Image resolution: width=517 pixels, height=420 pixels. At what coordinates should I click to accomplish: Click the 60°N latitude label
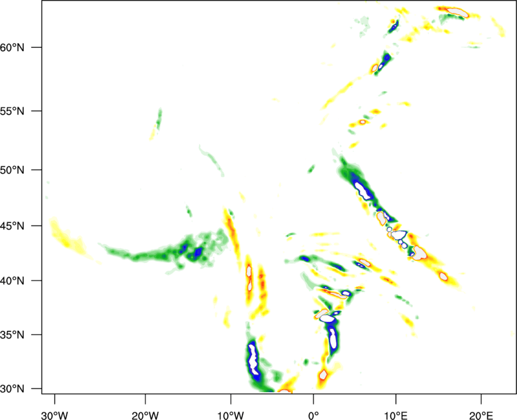tap(12, 47)
